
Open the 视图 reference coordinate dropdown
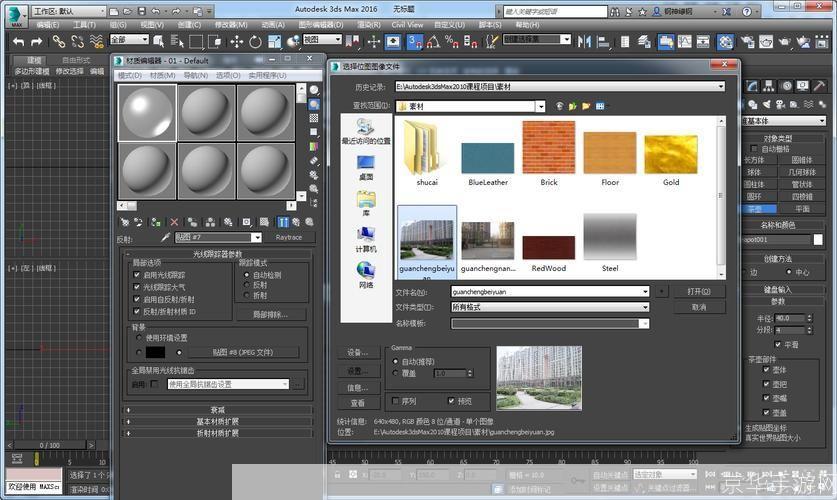pos(322,39)
